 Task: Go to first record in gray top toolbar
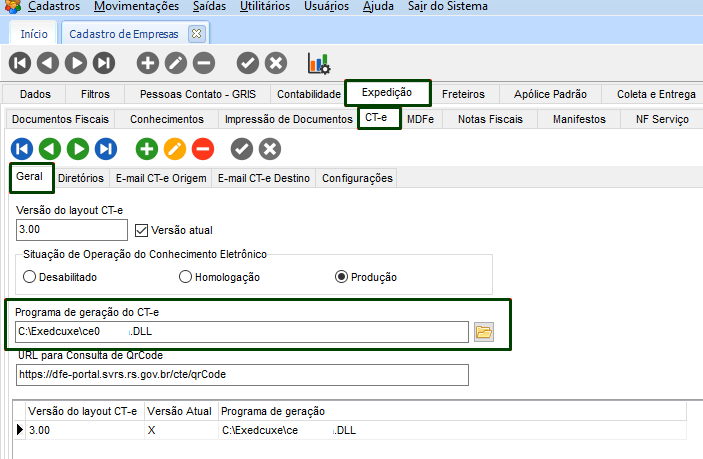20,63
